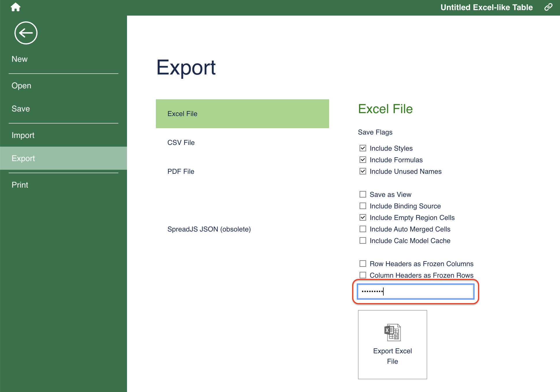Click the link icon next to the title
Viewport: 560px width, 392px height.
(x=548, y=7)
